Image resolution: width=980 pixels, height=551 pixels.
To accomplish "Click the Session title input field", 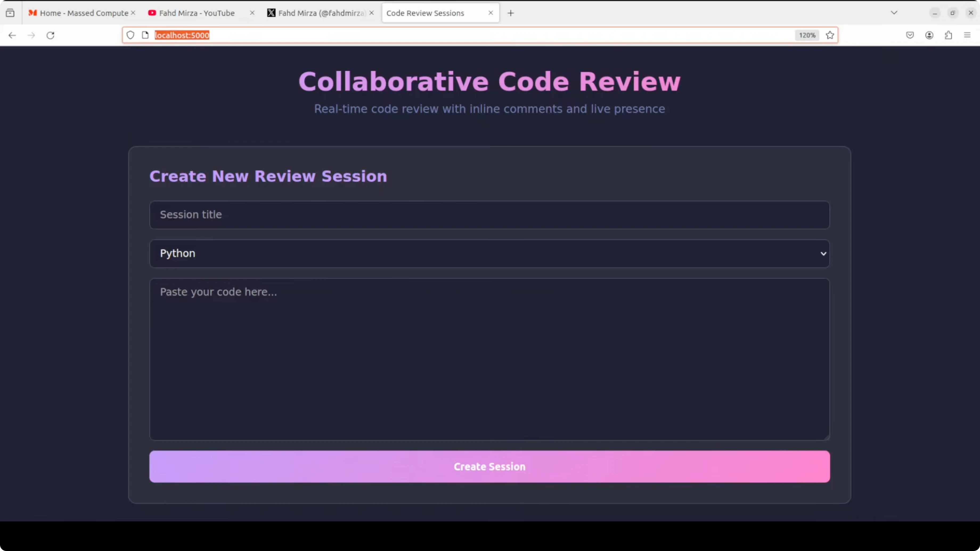I will 489,215.
